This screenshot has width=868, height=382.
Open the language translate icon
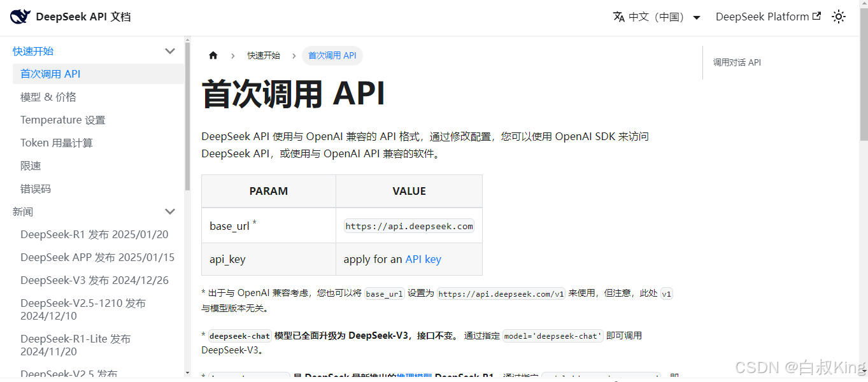point(619,17)
